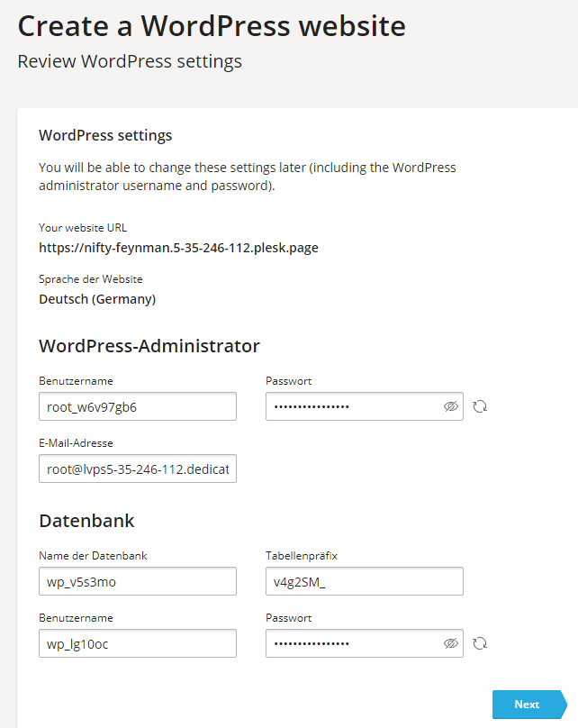This screenshot has height=728, width=578.
Task: Regenerate the WordPress administrator password
Action: click(x=480, y=406)
